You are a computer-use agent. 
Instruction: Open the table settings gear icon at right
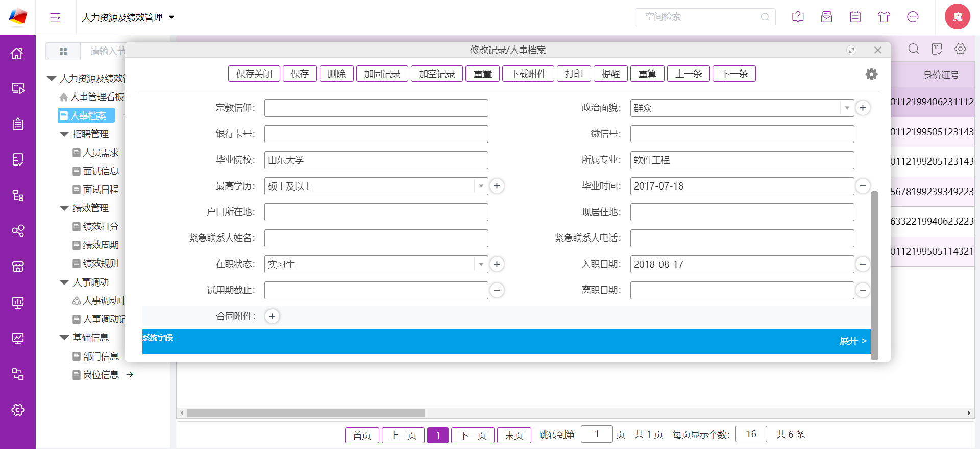click(x=960, y=49)
